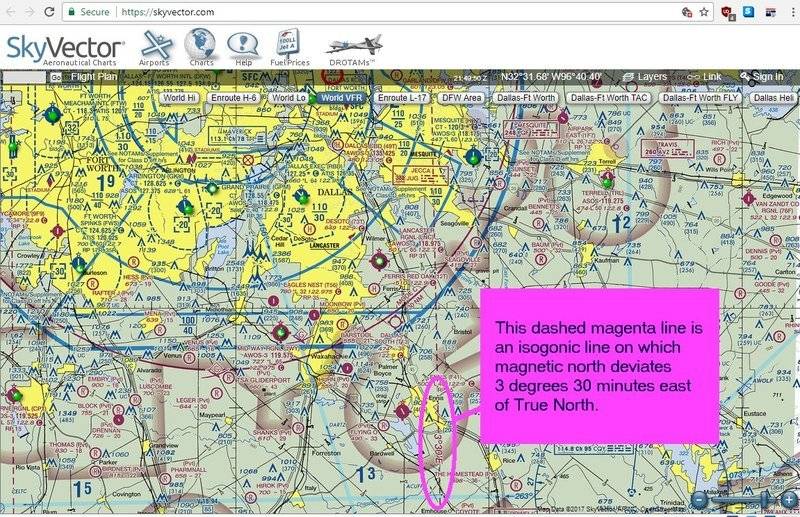Select the Dallas-Ft Worth TAC tab
The width and height of the screenshot is (800, 517).
[x=609, y=98]
